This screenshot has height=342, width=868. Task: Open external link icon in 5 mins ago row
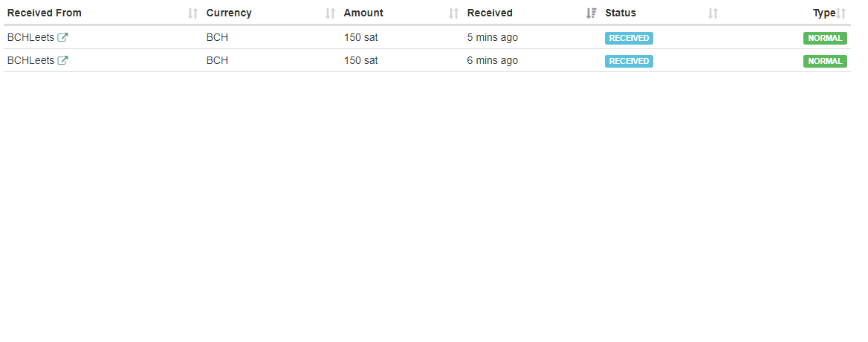[x=63, y=38]
